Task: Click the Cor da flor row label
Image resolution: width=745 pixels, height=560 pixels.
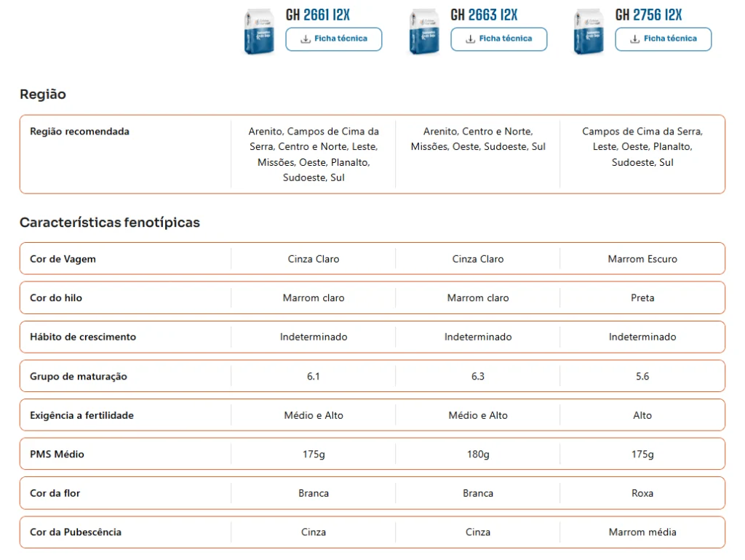Action: click(x=55, y=493)
